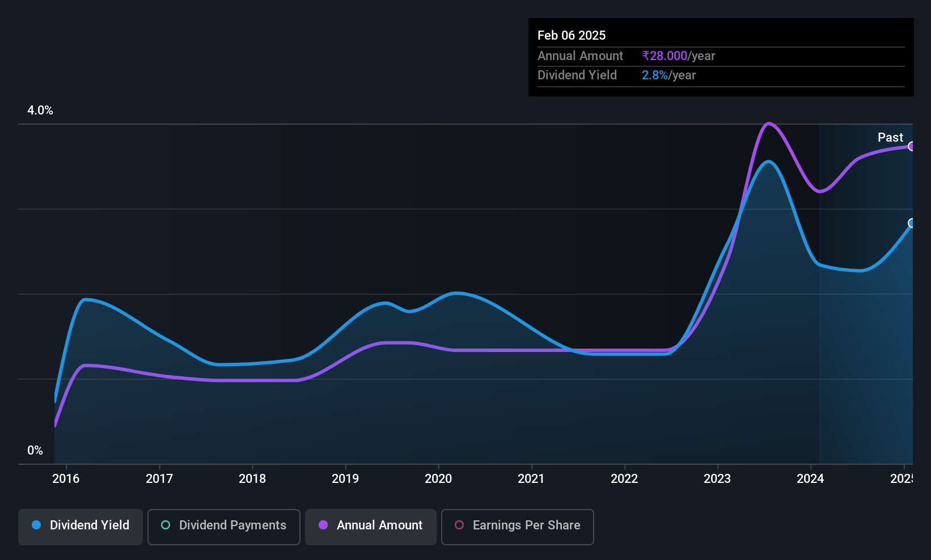Click the pink Earnings Per Share circle
The image size is (931, 560).
(459, 525)
